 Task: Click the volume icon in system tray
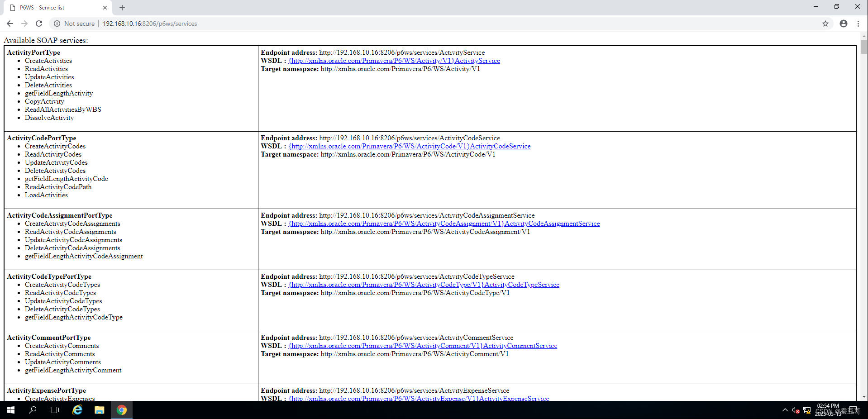point(796,410)
